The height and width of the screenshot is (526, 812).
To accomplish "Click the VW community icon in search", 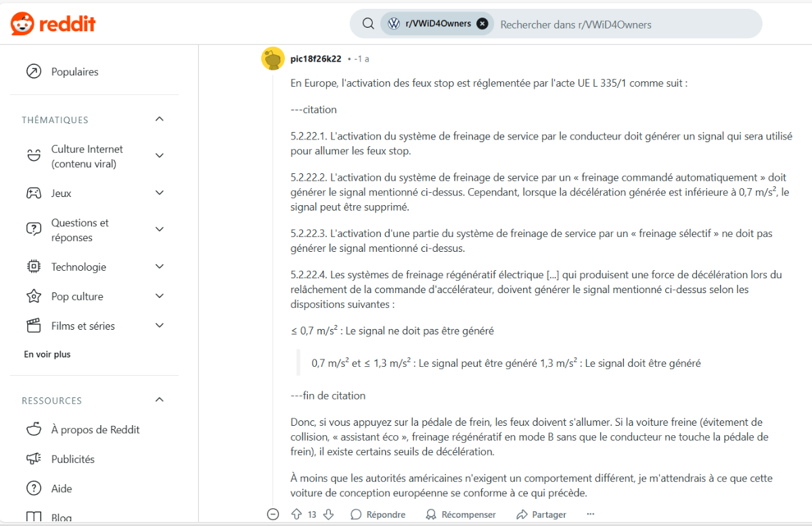I will (394, 24).
